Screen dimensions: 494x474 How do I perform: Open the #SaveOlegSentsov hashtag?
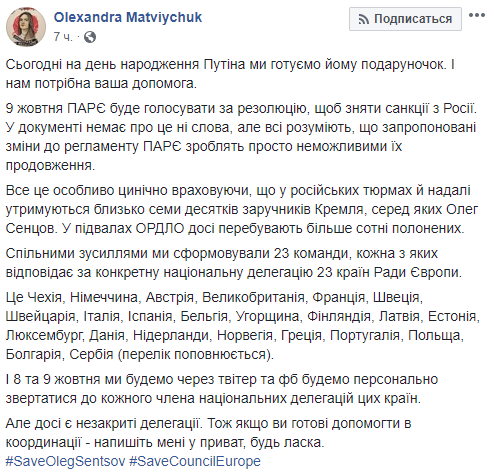click(x=65, y=461)
